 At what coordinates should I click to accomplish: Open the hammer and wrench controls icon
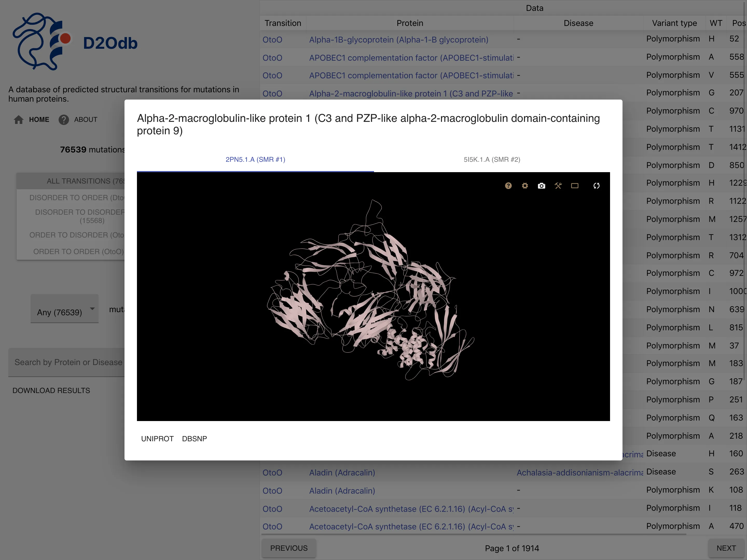pyautogui.click(x=558, y=186)
